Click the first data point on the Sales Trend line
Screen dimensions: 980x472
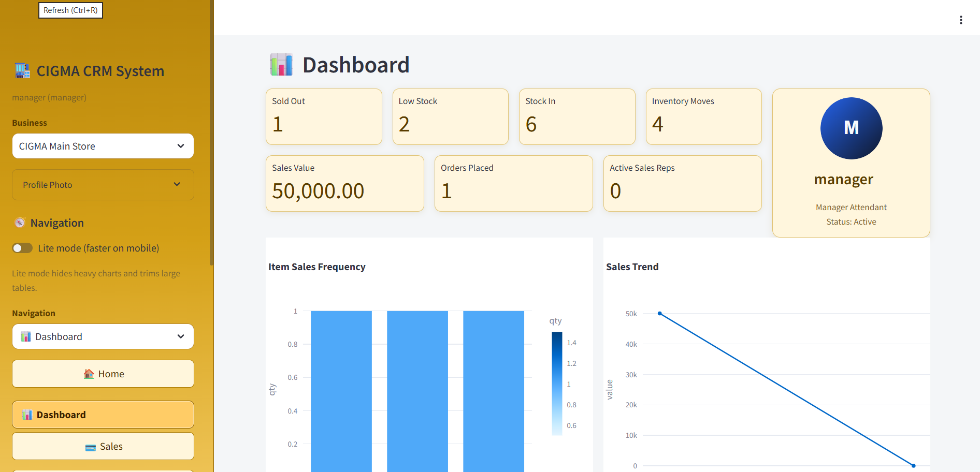point(659,313)
